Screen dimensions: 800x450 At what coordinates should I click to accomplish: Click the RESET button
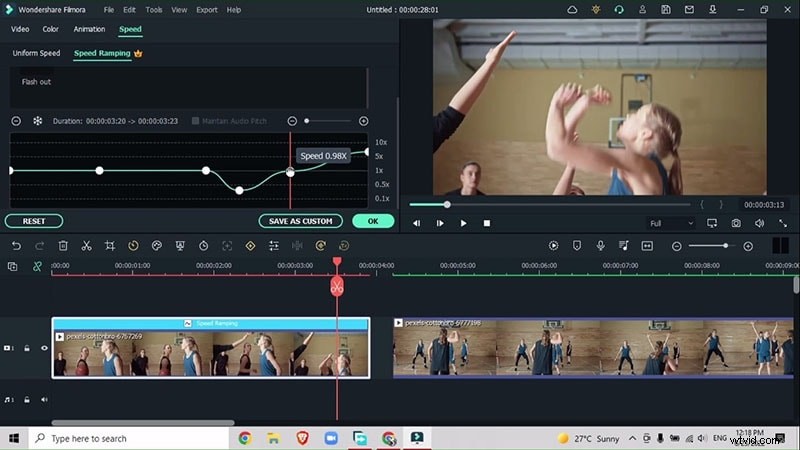(x=34, y=221)
